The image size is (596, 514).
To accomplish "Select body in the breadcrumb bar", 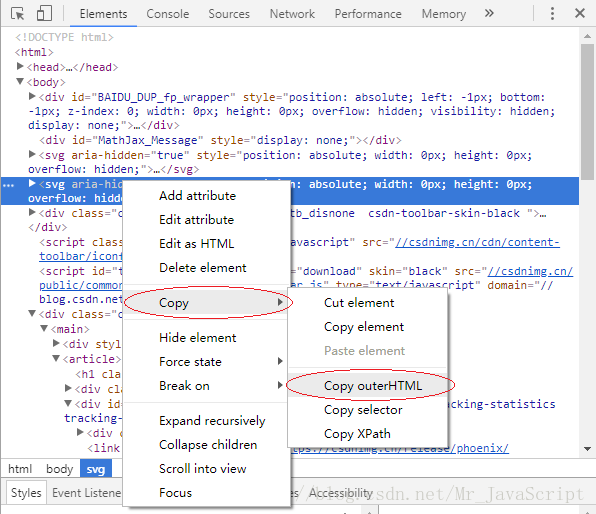I will pyautogui.click(x=60, y=469).
